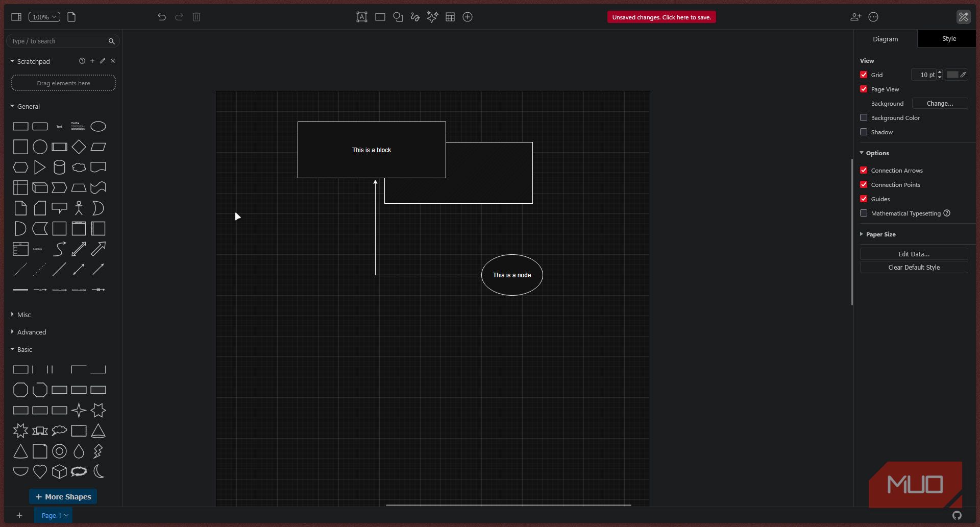980x527 pixels.
Task: Insert a table from the toolbar
Action: [450, 17]
